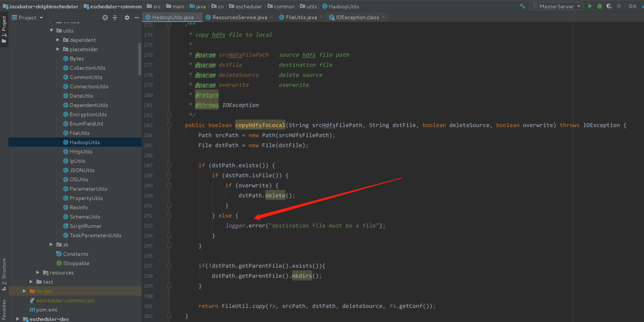Fold the getParentFile if block at line 297

pos(169,265)
